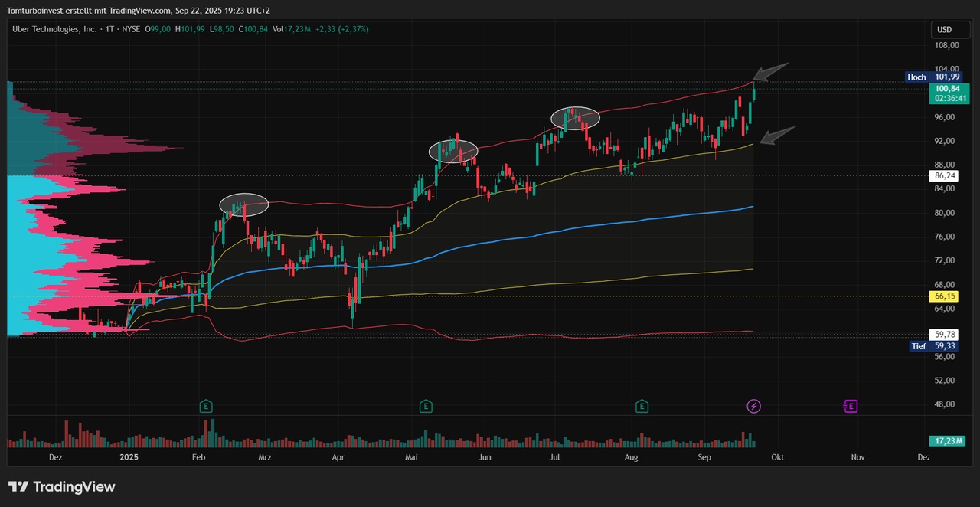Click the 2025 label on the time axis
980x507 pixels.
click(x=129, y=457)
